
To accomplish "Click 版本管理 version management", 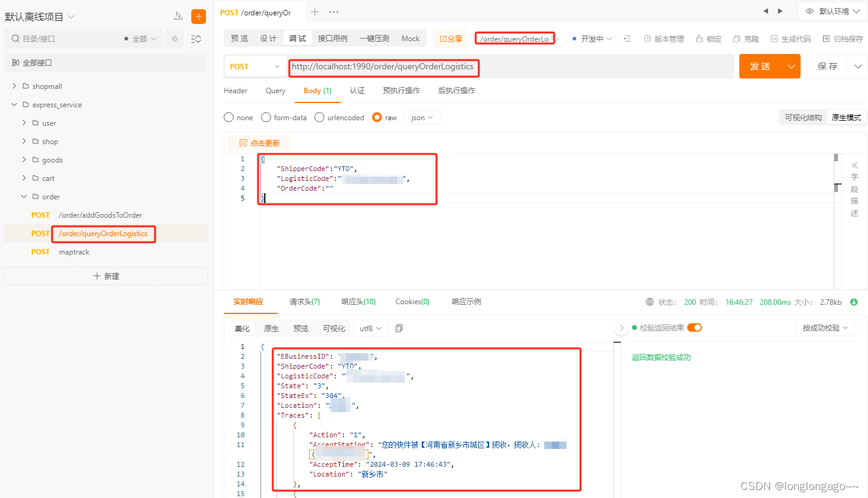I will coord(664,39).
